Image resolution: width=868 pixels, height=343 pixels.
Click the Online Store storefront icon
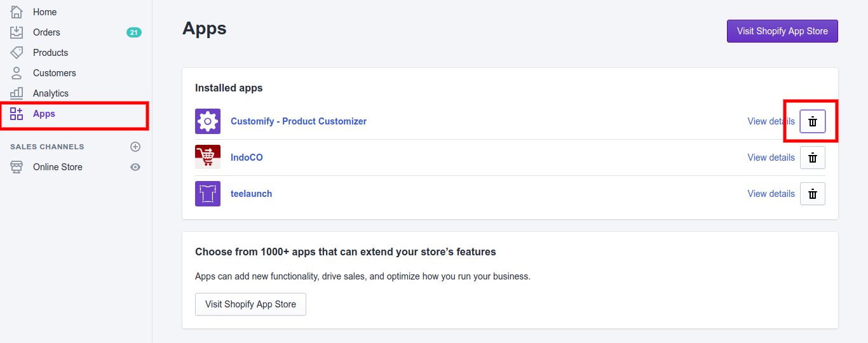(x=17, y=167)
